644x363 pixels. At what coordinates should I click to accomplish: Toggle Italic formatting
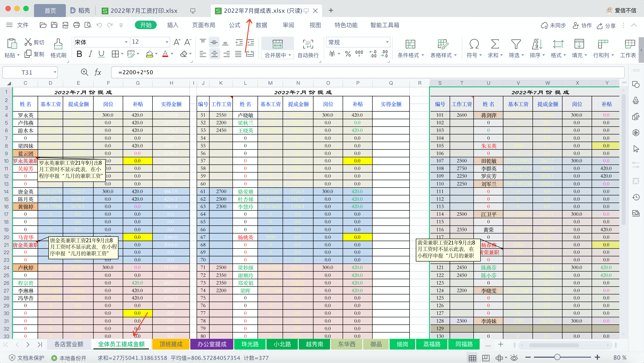[x=90, y=54]
